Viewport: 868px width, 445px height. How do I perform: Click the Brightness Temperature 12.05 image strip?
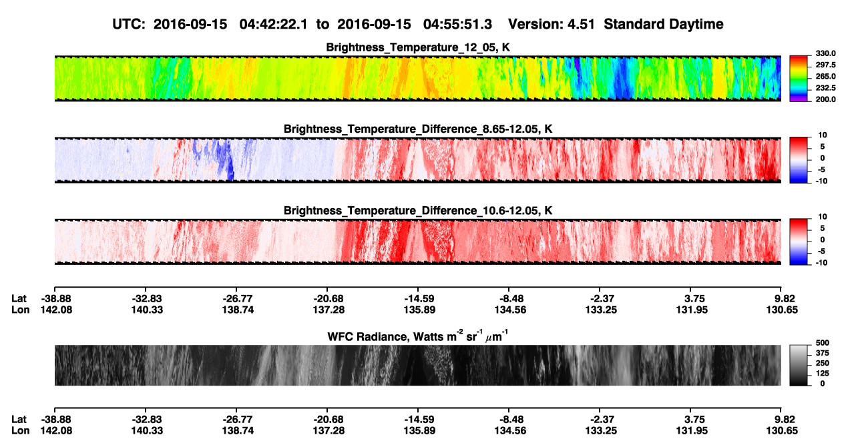click(x=418, y=78)
